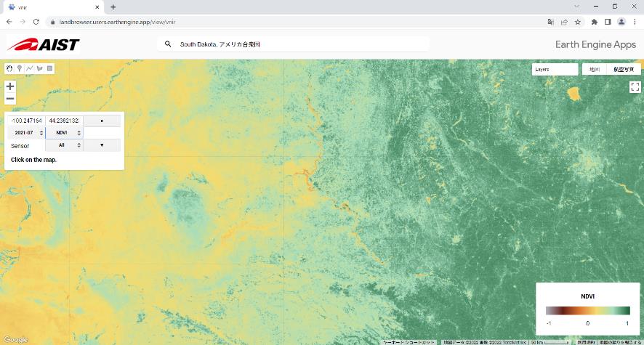The image size is (644, 345).
Task: Click the Earth Engine Apps link
Action: (595, 44)
